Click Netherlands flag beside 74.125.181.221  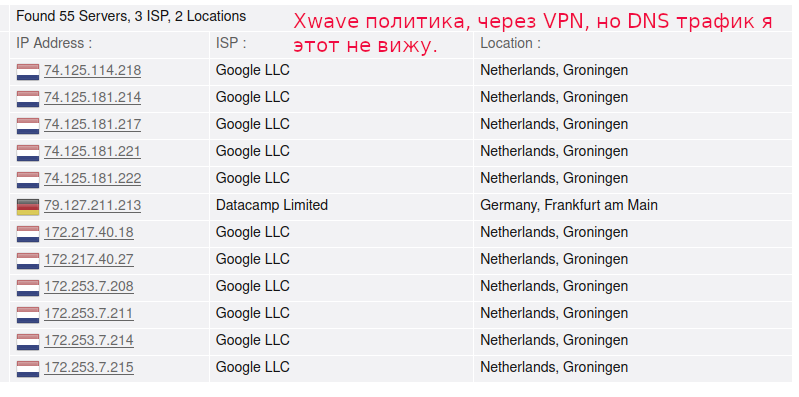point(28,153)
